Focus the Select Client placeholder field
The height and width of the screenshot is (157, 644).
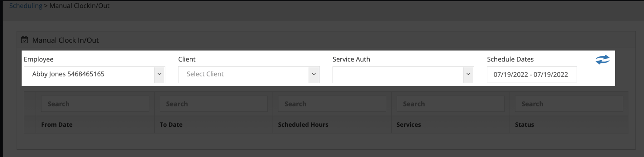click(x=243, y=74)
